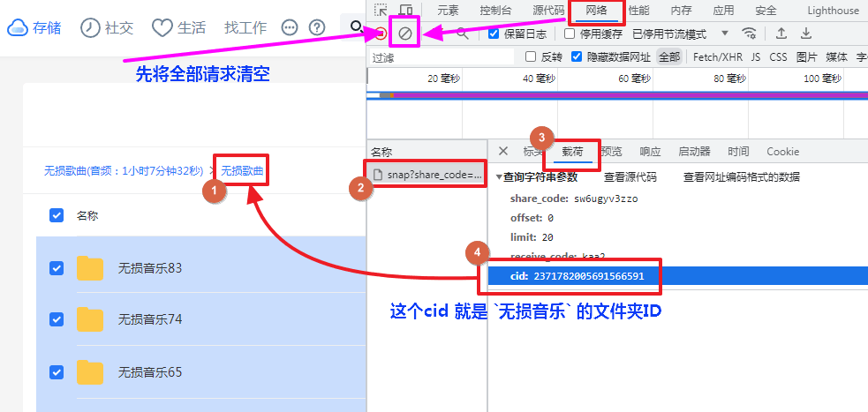The image size is (868, 412).
Task: Switch to the 响应 tab
Action: point(650,151)
